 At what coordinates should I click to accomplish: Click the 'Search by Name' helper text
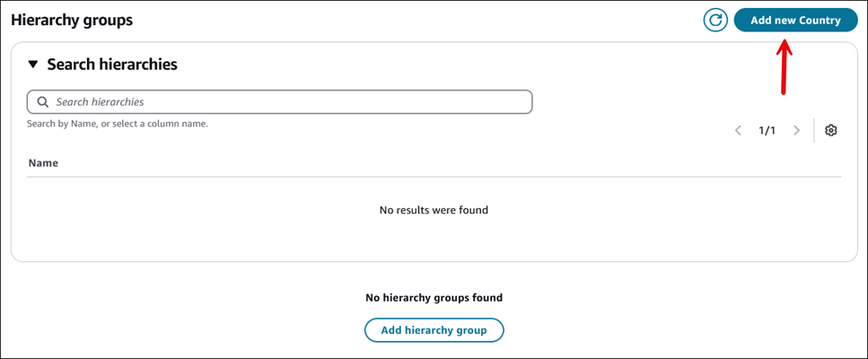coord(118,123)
